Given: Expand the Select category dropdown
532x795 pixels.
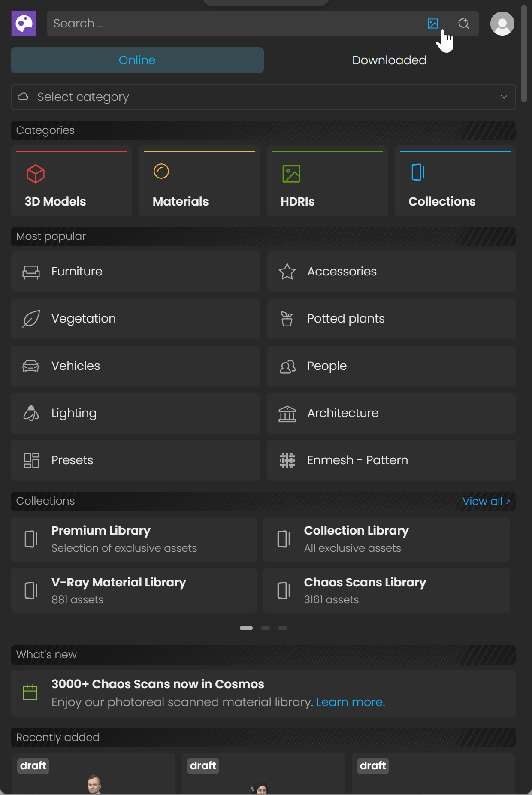Looking at the screenshot, I should point(263,97).
